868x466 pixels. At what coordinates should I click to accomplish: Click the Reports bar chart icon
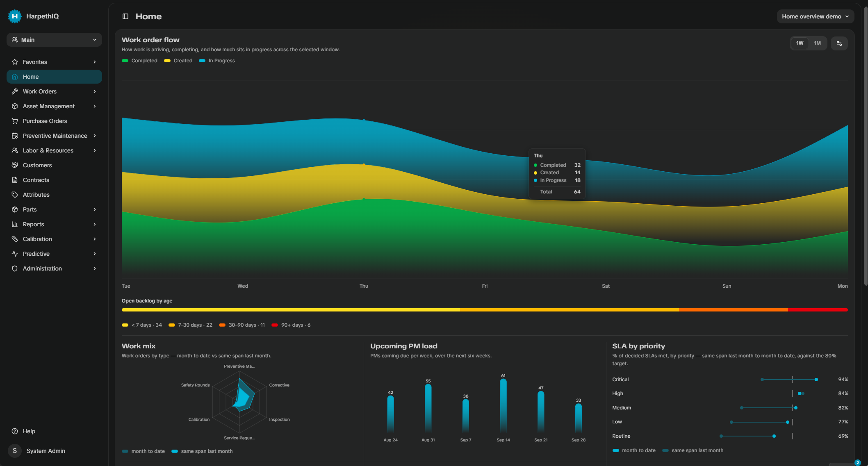point(15,224)
